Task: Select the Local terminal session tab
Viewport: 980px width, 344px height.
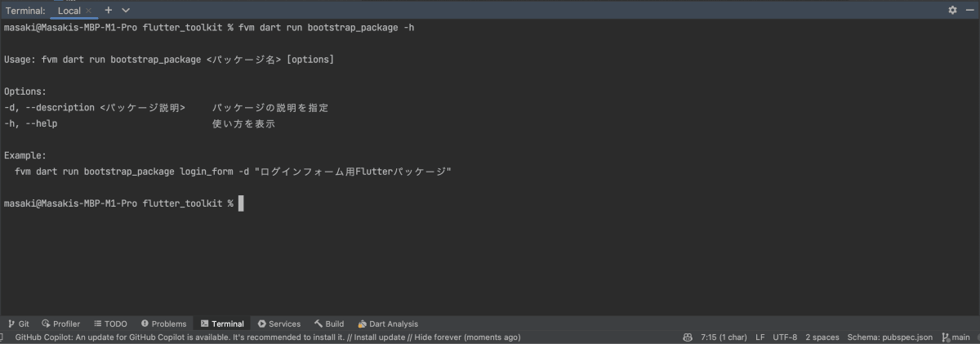Action: tap(69, 11)
